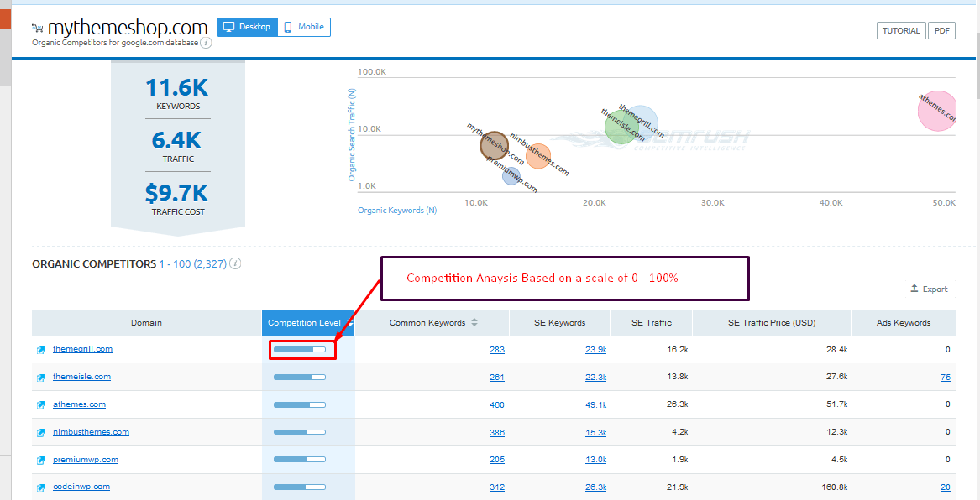The width and height of the screenshot is (980, 500).
Task: Select the athemes.com pink chart bubble
Action: [x=937, y=111]
